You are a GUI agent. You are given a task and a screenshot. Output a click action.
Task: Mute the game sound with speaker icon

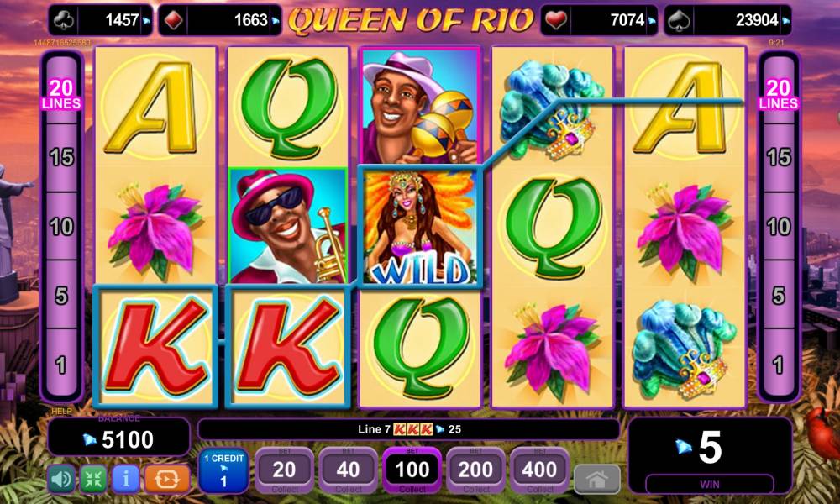[61, 479]
